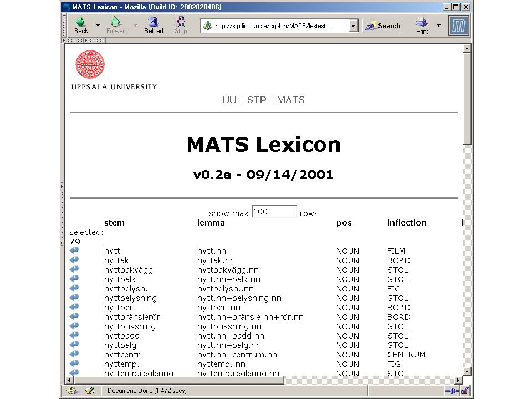Open the Forward history dropdown arrow
Screen dimensions: 532x399
[x=135, y=25]
